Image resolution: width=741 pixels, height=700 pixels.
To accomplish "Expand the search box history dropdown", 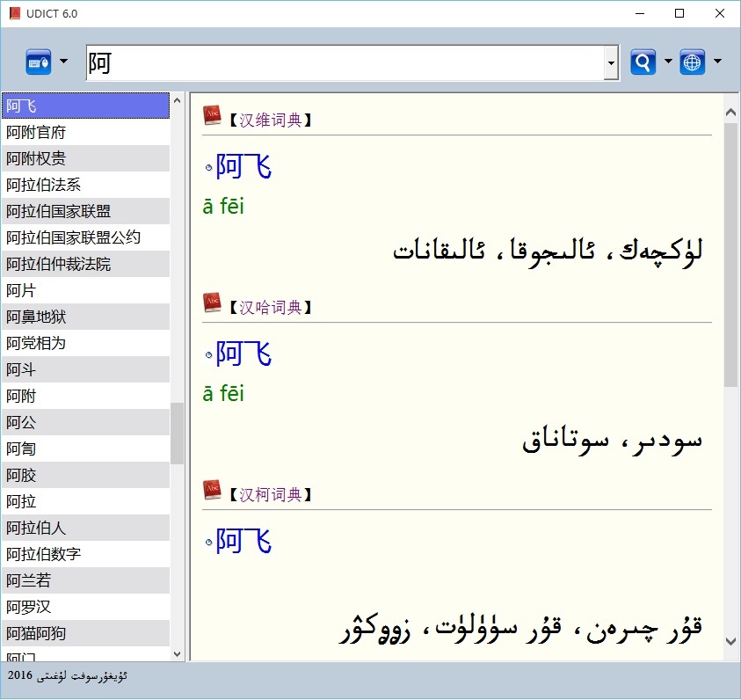I will 611,63.
